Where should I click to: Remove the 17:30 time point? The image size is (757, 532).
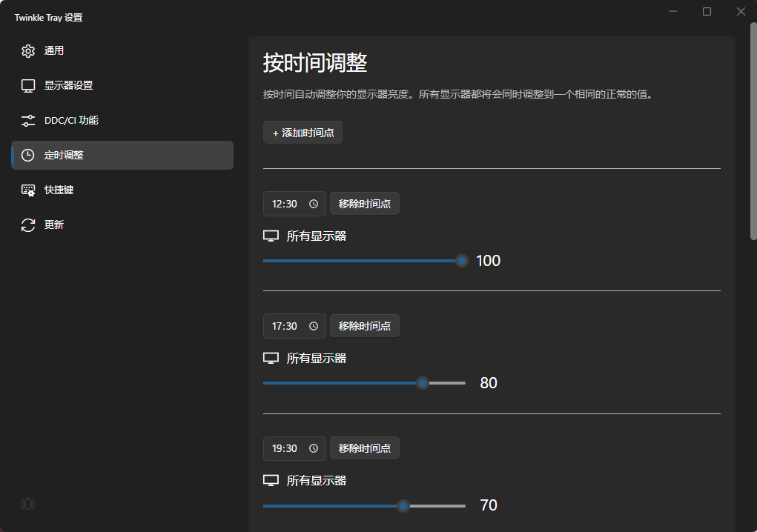(x=364, y=325)
